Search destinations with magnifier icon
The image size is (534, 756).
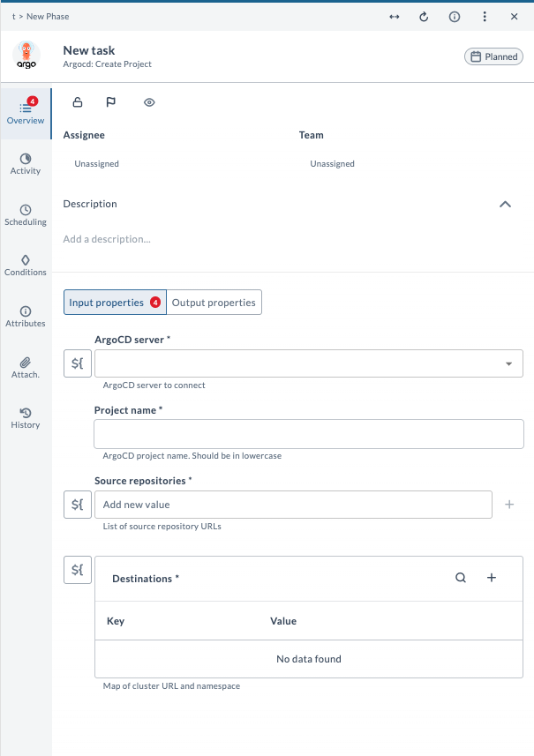461,578
